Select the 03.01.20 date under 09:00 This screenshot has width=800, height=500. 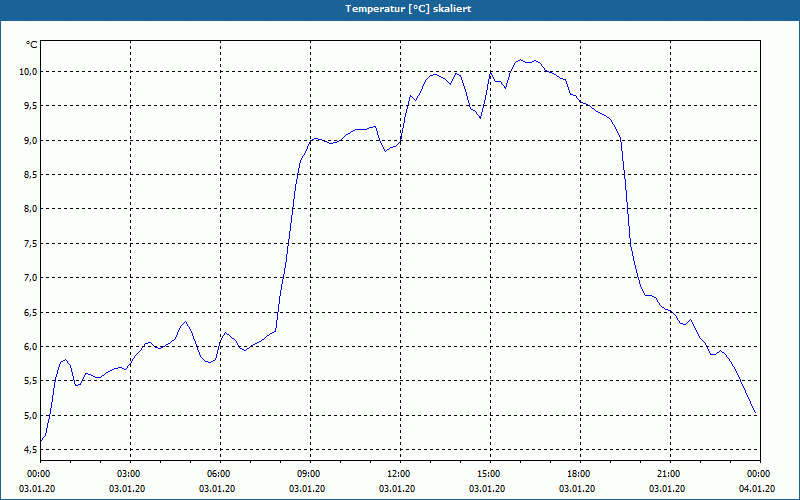coord(307,489)
